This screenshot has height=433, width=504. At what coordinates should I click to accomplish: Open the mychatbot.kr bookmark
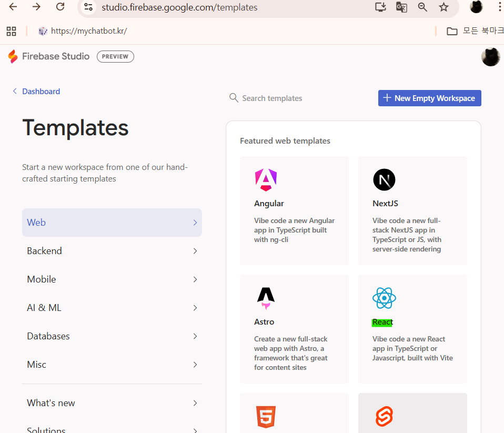pos(83,31)
